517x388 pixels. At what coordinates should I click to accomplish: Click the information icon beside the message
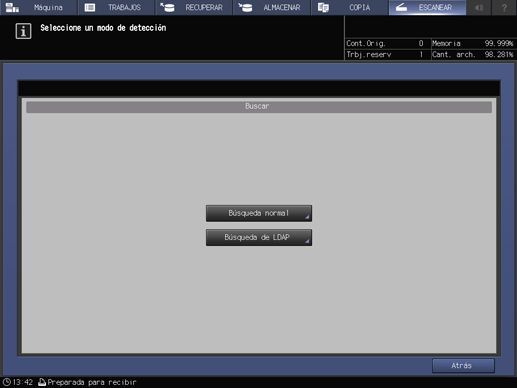point(23,31)
